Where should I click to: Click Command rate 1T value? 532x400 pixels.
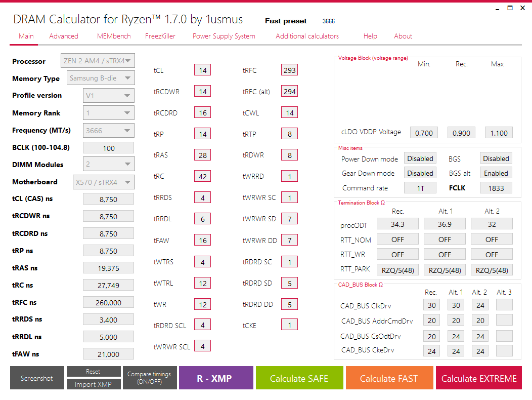point(420,188)
